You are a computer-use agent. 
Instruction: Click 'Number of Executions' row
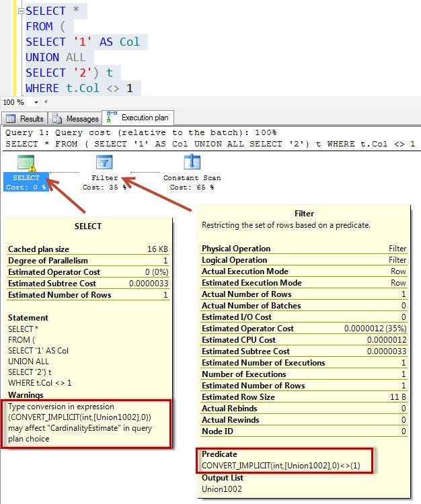[304, 374]
